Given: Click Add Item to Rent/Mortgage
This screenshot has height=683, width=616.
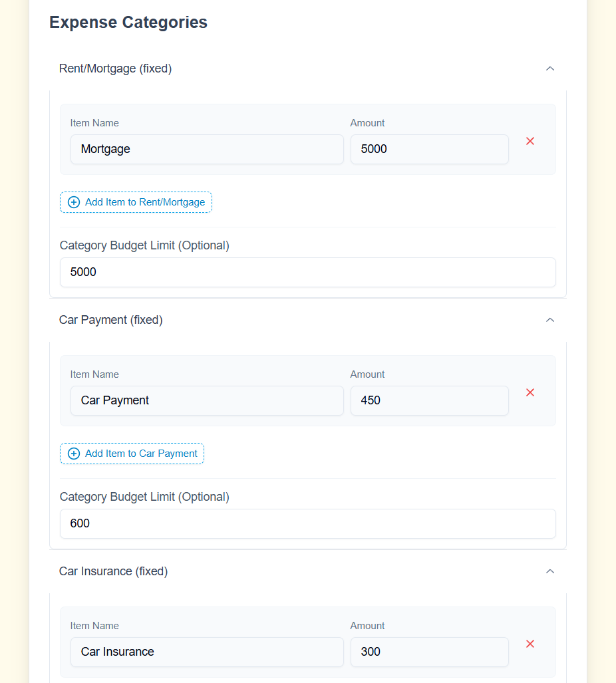Looking at the screenshot, I should (x=136, y=202).
